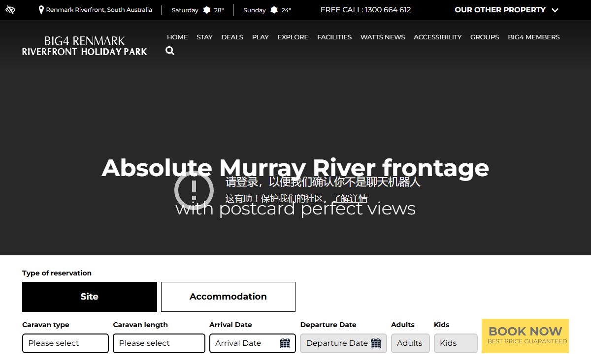
Task: Click the 'Type of reservation' label
Action: 57,273
